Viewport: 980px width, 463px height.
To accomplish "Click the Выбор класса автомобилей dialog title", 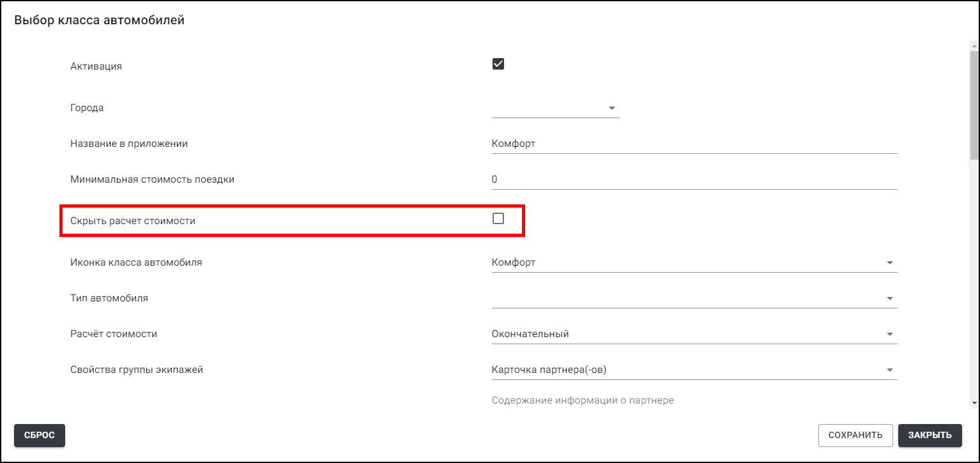I will [x=99, y=20].
